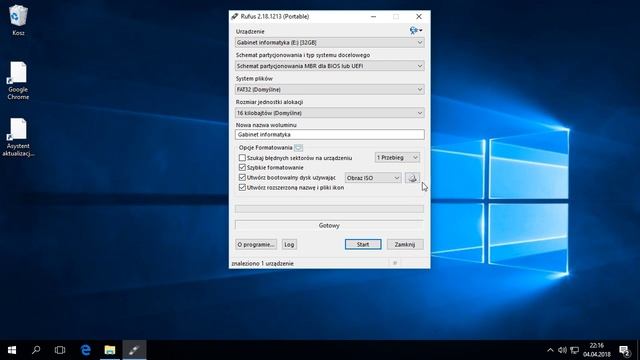Click the Start button
Screen dimensions: 640x360
click(x=363, y=244)
